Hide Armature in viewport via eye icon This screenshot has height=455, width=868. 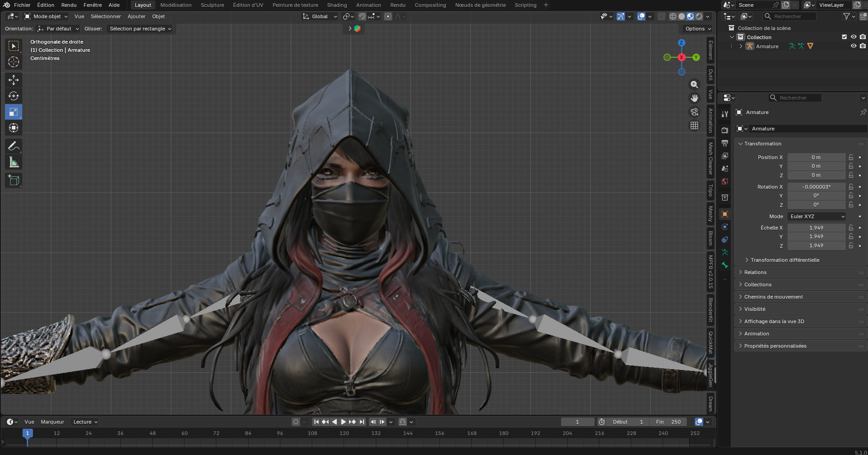[853, 46]
